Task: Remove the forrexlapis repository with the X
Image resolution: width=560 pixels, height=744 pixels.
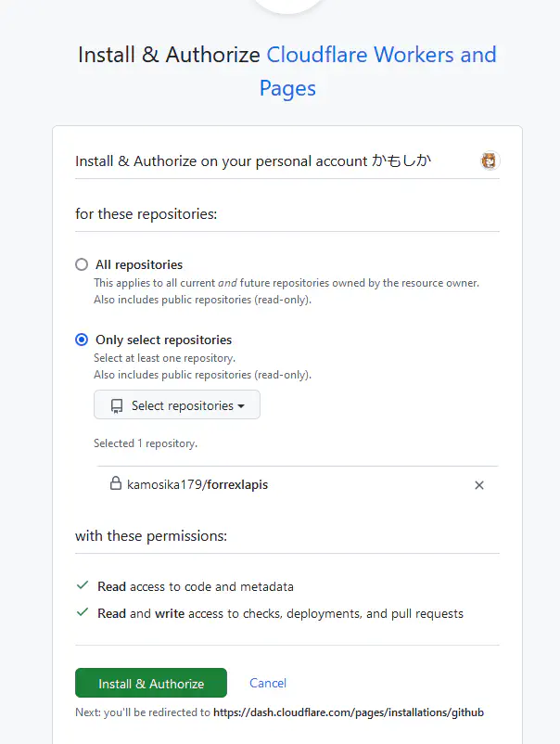Action: (x=479, y=485)
